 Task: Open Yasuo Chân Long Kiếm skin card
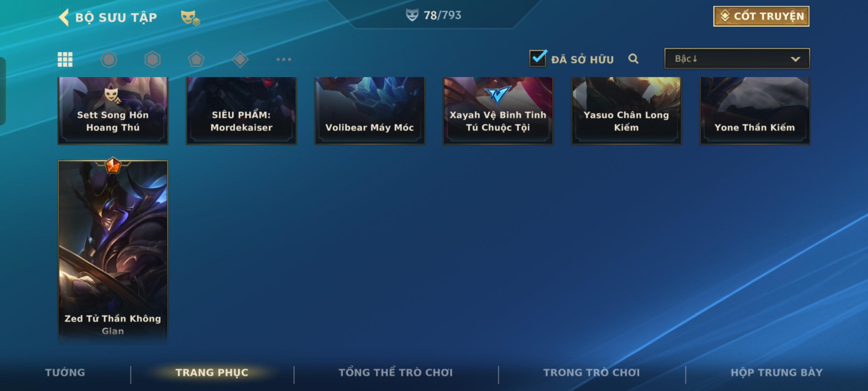626,110
